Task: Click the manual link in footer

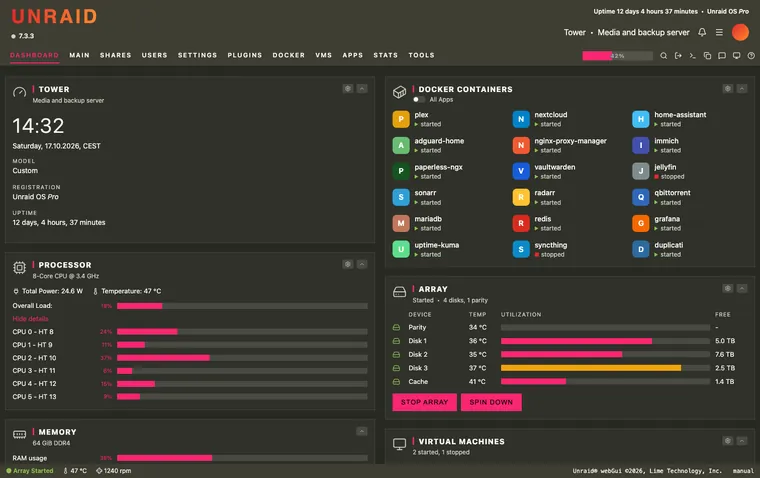Action: (x=743, y=471)
